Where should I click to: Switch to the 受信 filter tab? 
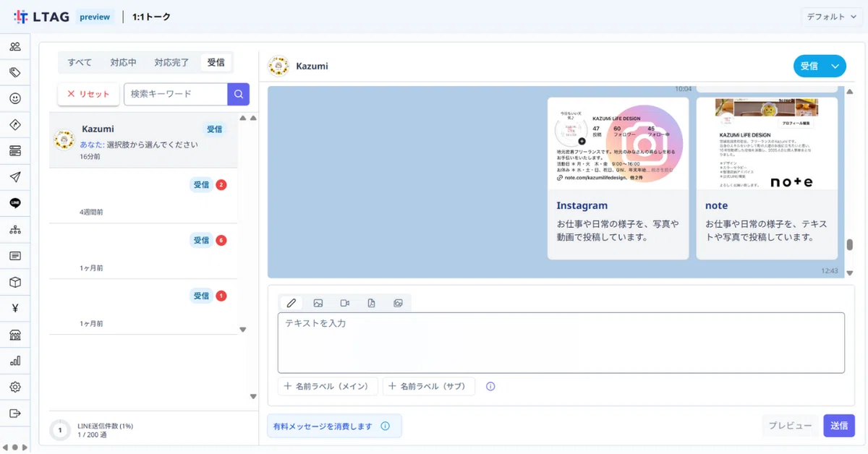coord(216,63)
